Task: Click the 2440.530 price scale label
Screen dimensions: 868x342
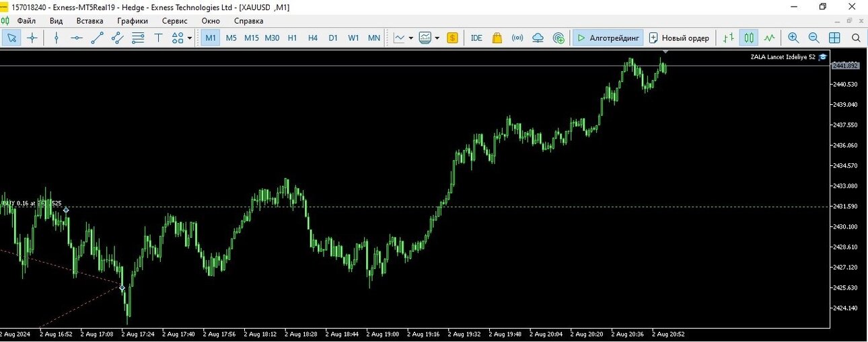Action: 844,84
